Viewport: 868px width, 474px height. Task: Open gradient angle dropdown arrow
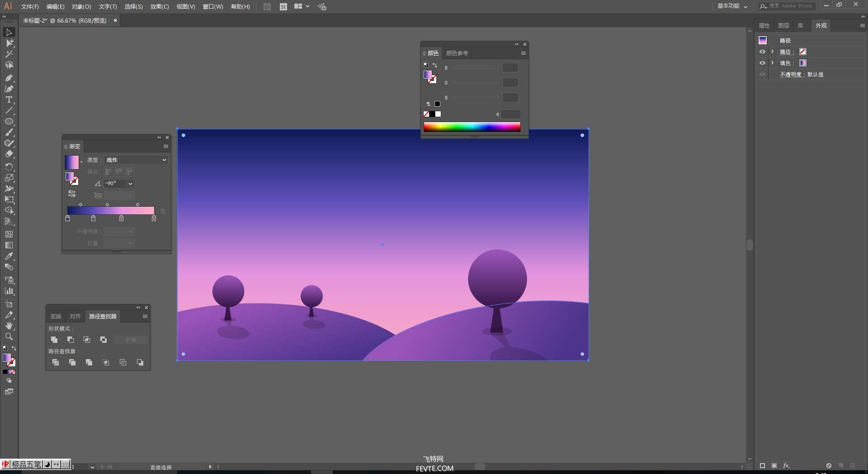(x=130, y=184)
